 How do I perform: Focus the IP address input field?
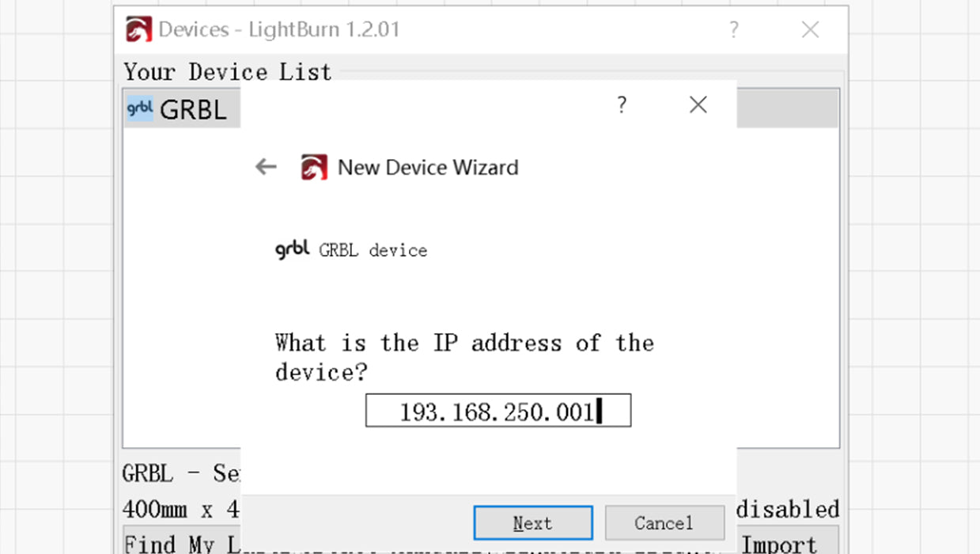pyautogui.click(x=498, y=411)
